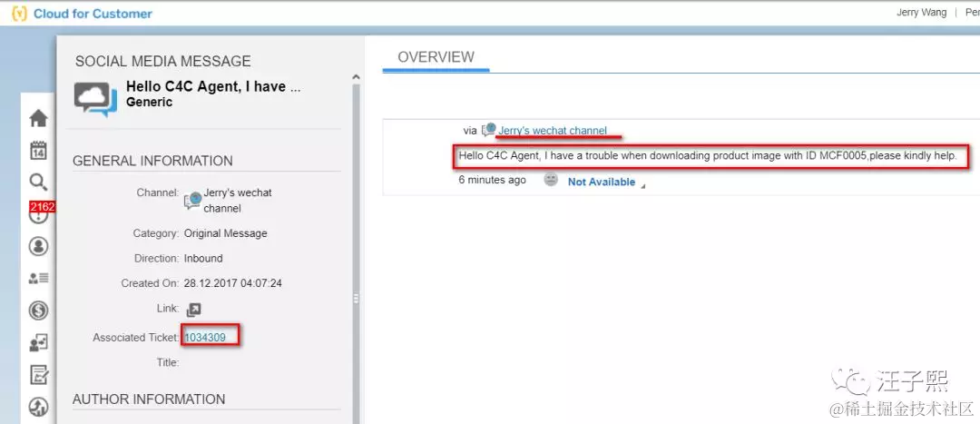Click the search magnifier in sidebar
Image resolution: width=980 pixels, height=424 pixels.
(38, 182)
